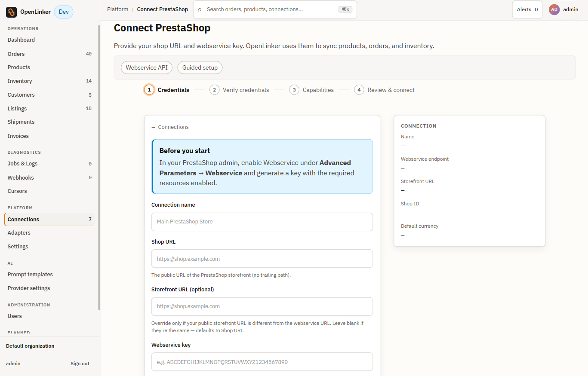
Task: Click Platform in the breadcrumb
Action: coord(118,9)
